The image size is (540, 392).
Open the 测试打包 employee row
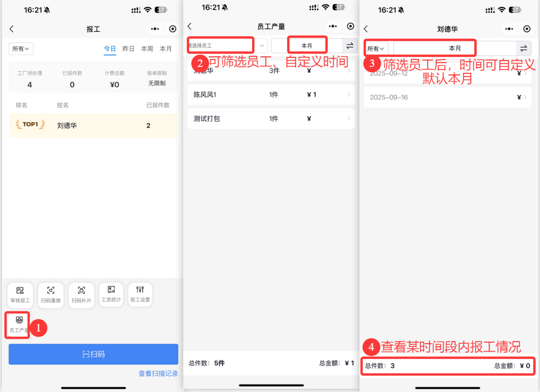[x=271, y=118]
